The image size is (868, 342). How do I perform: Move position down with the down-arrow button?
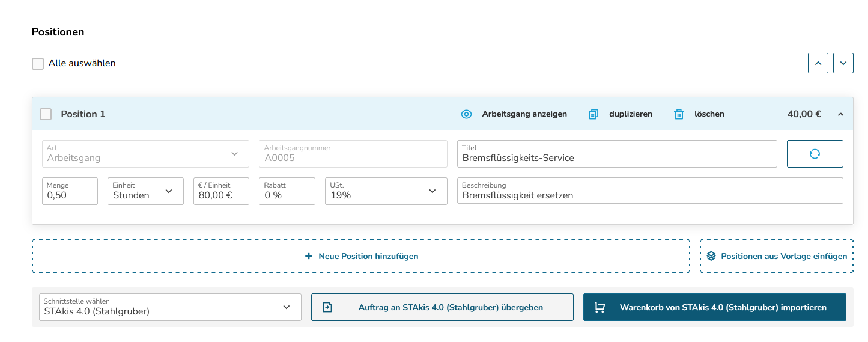click(843, 63)
